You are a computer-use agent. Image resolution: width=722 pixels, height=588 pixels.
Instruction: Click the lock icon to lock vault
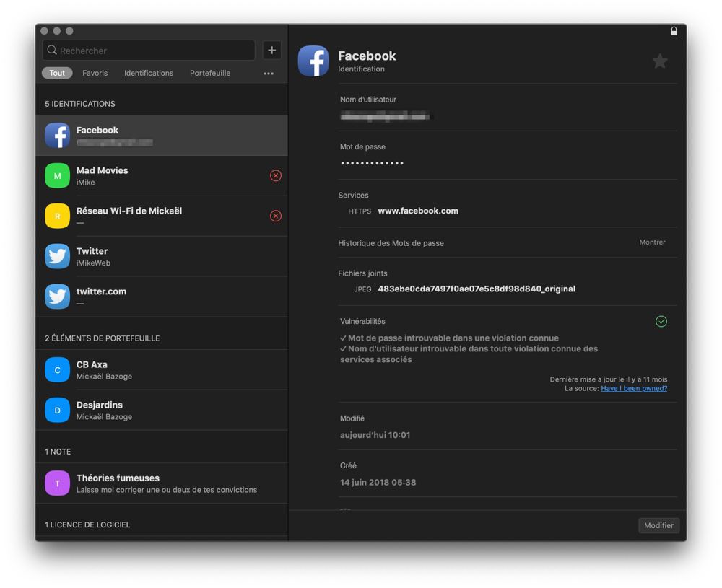coord(674,31)
